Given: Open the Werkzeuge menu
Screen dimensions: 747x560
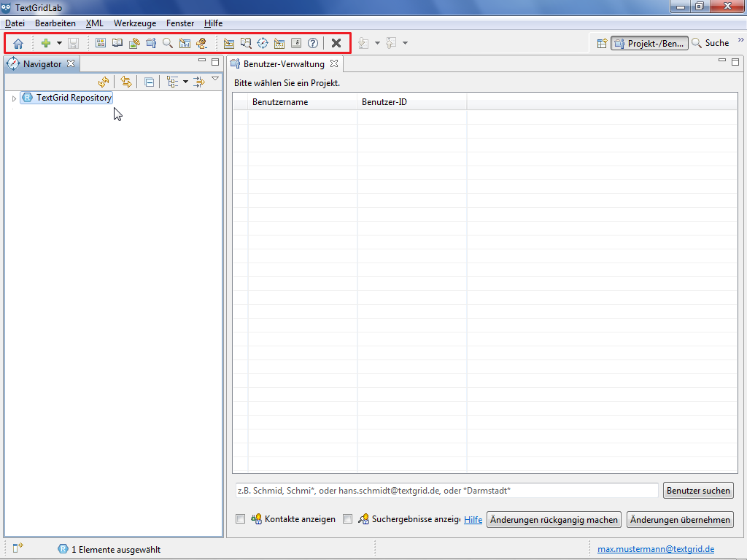Looking at the screenshot, I should click(134, 23).
